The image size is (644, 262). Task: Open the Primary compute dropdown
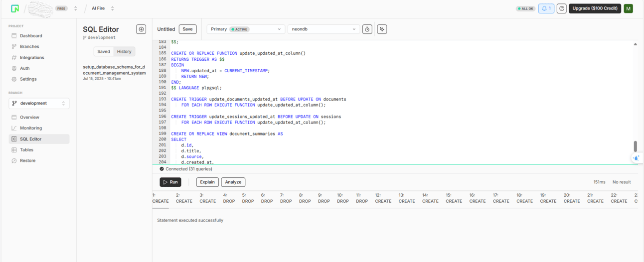pos(246,29)
